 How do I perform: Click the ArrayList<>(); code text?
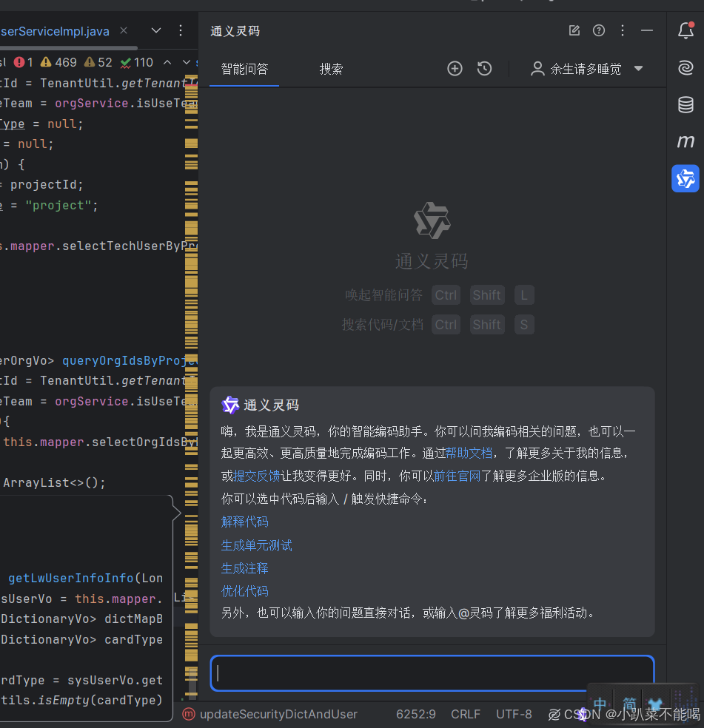coord(54,483)
